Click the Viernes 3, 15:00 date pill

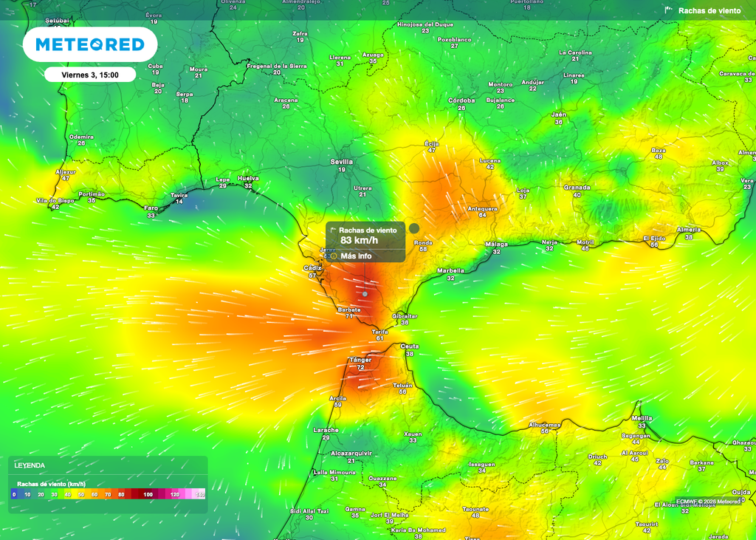tap(90, 75)
